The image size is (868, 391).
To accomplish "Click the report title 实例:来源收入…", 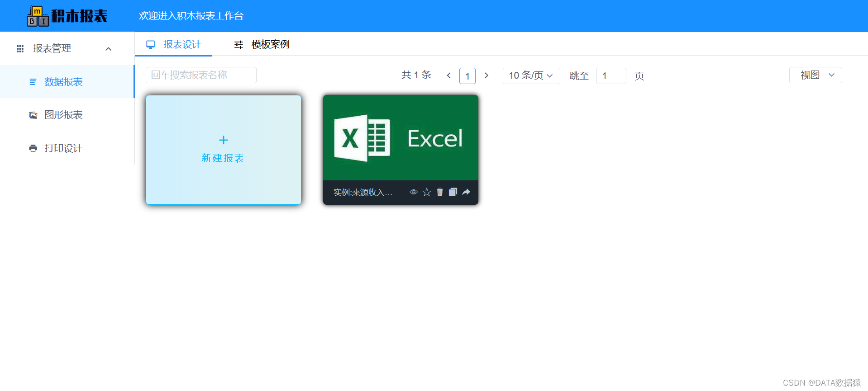I will (x=363, y=193).
